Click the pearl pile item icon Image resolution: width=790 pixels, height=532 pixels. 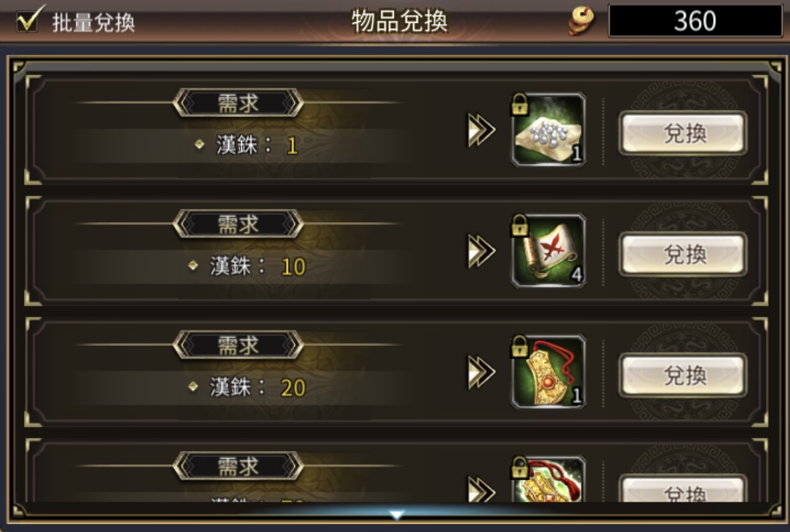[548, 130]
